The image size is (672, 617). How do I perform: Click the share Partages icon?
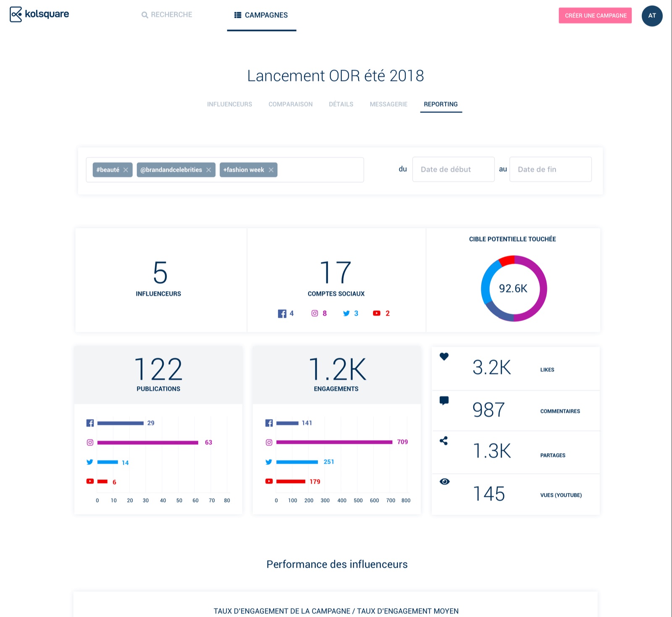pyautogui.click(x=444, y=440)
